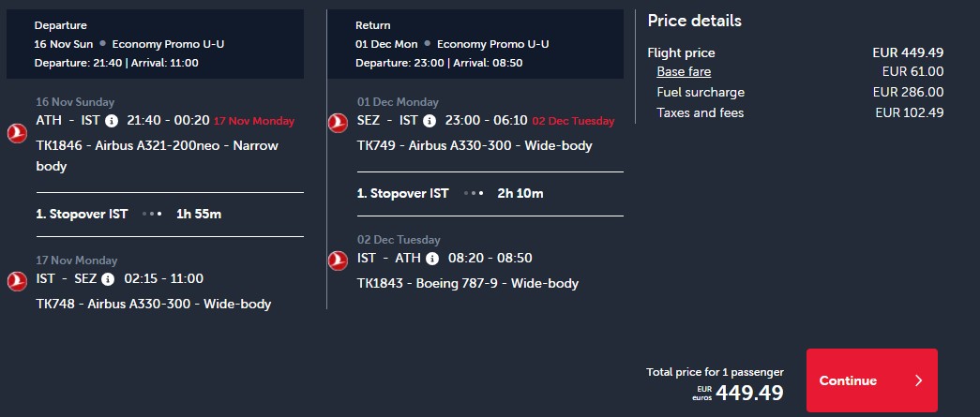Click info icon beside ATH - IST route
This screenshot has width=980, height=417.
point(112,121)
